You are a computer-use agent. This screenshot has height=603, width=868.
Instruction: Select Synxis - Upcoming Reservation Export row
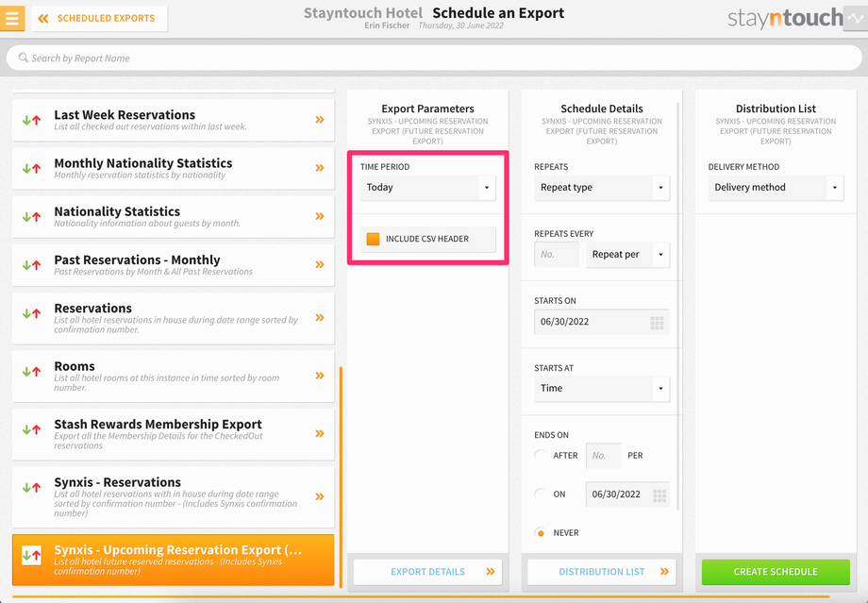[x=174, y=560]
